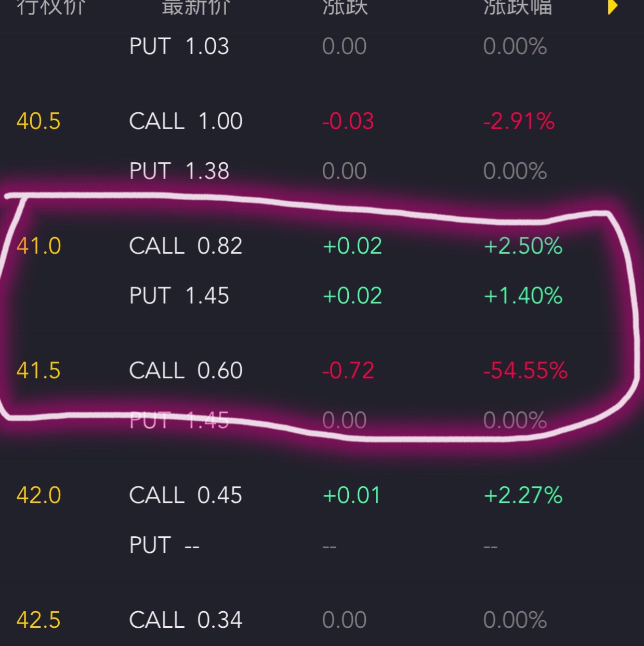
Task: Select the 42.0 PUT row with no price
Action: click(x=322, y=545)
